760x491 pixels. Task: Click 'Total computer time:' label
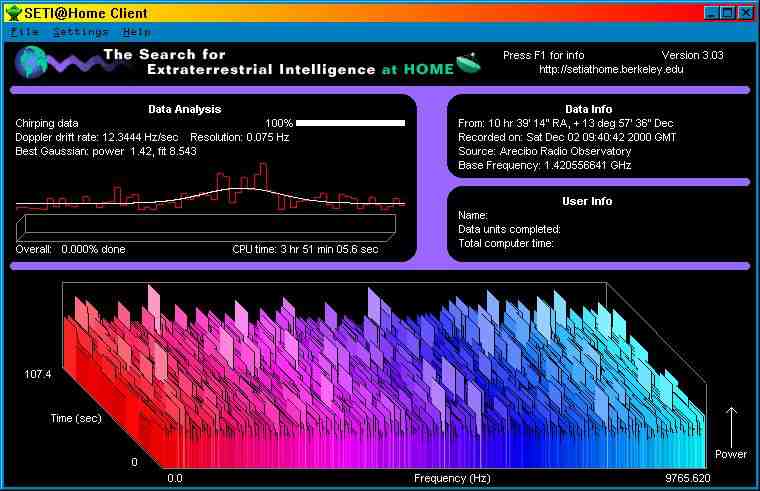tap(506, 243)
